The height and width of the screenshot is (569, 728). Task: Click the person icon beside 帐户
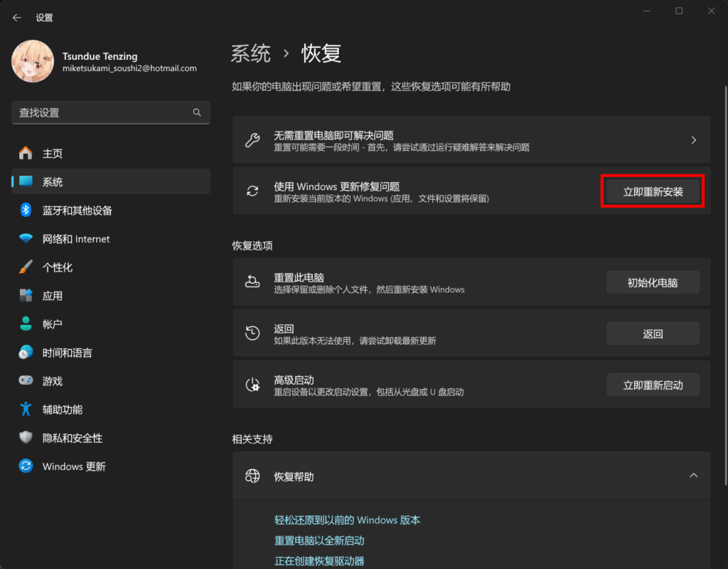point(26,324)
